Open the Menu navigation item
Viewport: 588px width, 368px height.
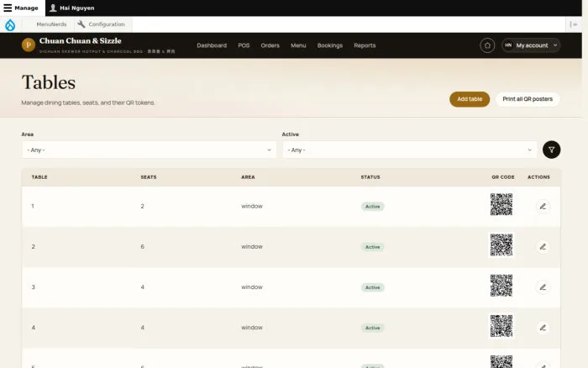[x=298, y=45]
